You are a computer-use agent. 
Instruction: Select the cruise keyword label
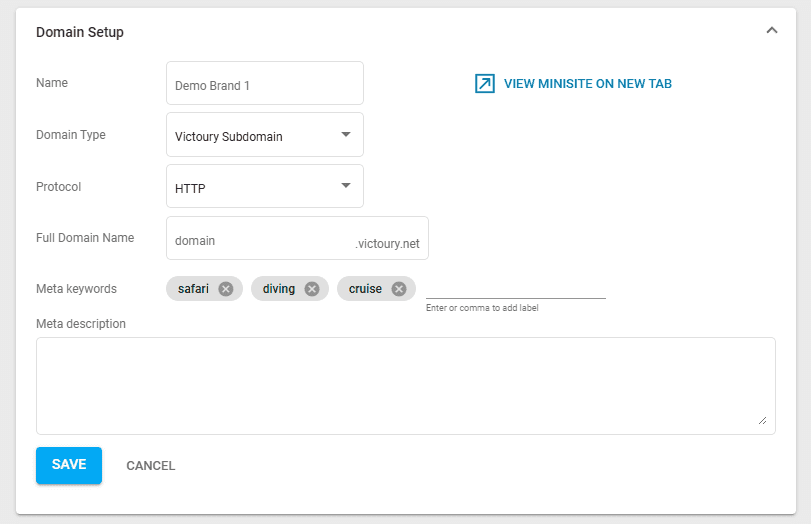[365, 289]
